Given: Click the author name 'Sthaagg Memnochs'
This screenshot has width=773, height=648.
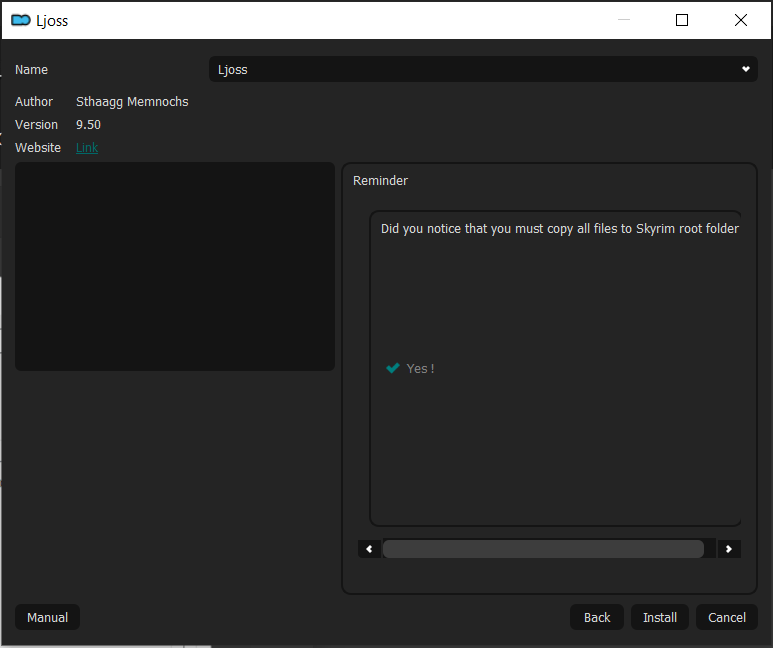Looking at the screenshot, I should click(132, 102).
